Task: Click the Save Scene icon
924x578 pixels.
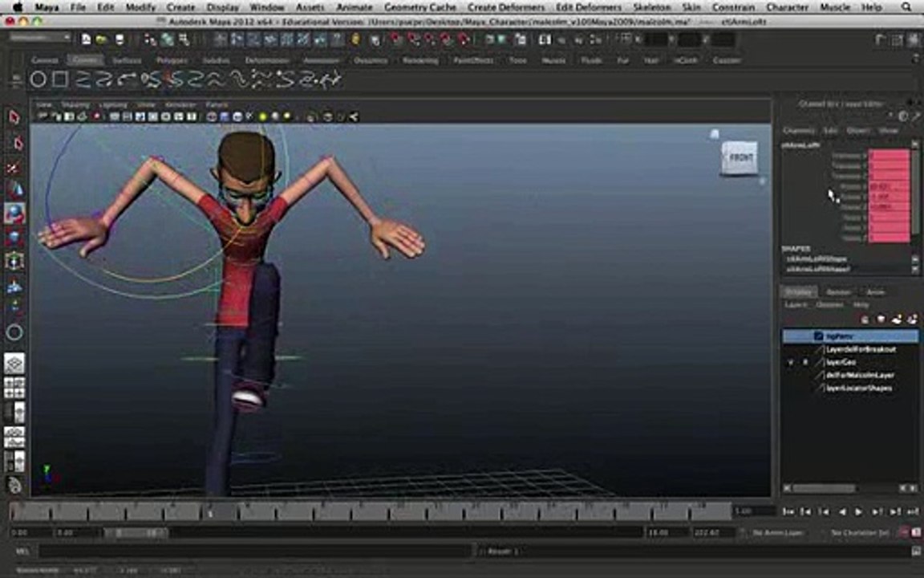Action: point(120,40)
